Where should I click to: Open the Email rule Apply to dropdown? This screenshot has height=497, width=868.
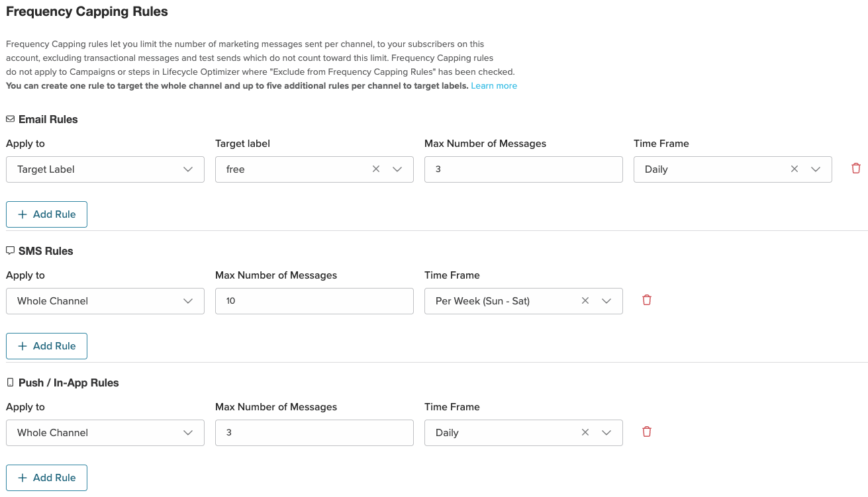point(105,169)
